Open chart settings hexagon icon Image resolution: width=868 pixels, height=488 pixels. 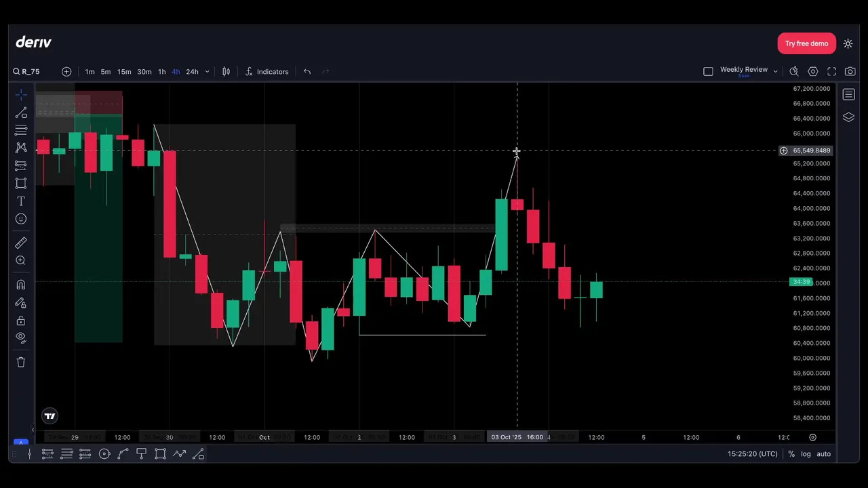pos(813,71)
